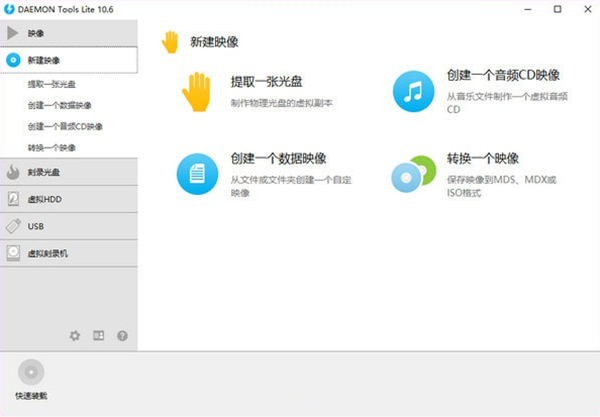The image size is (600, 417).
Task: Select 转换一个映像 in sidebar submenu
Action: (52, 147)
